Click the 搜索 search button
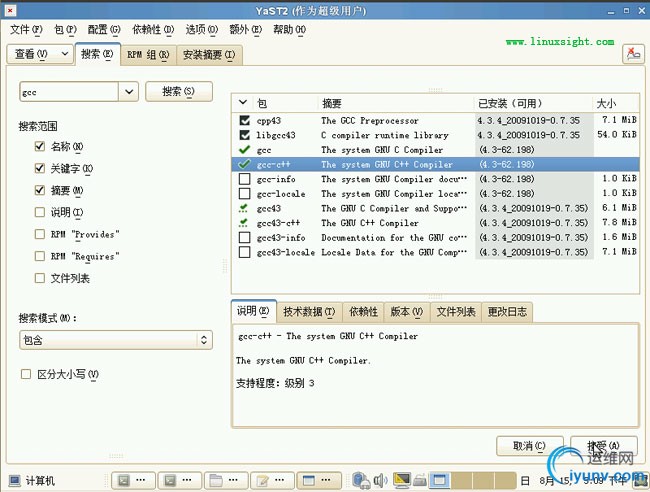 pos(179,91)
